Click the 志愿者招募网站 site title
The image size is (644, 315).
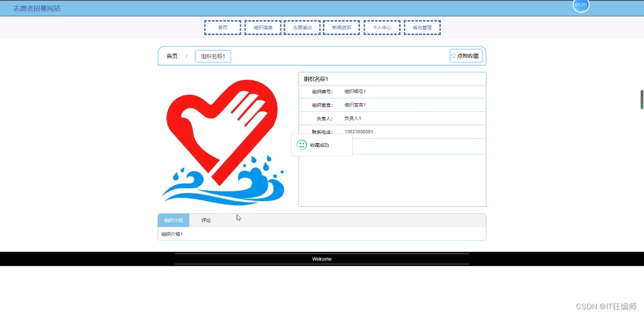click(37, 8)
